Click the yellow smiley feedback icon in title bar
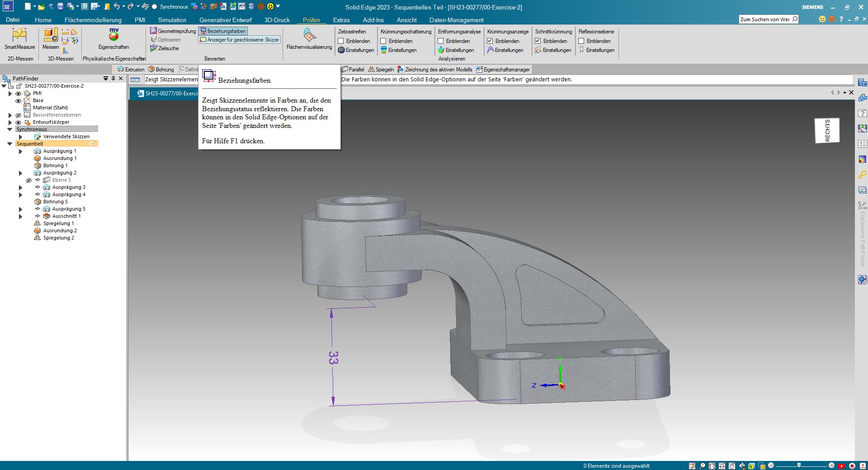 270,6
